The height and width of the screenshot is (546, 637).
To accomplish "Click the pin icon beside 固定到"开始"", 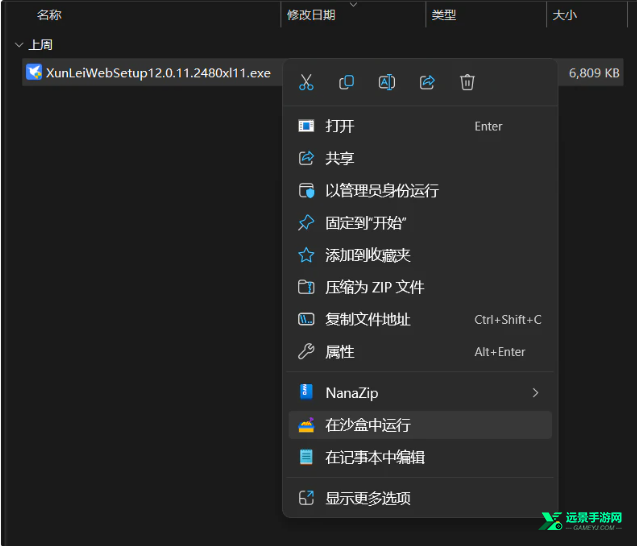I will pos(306,223).
